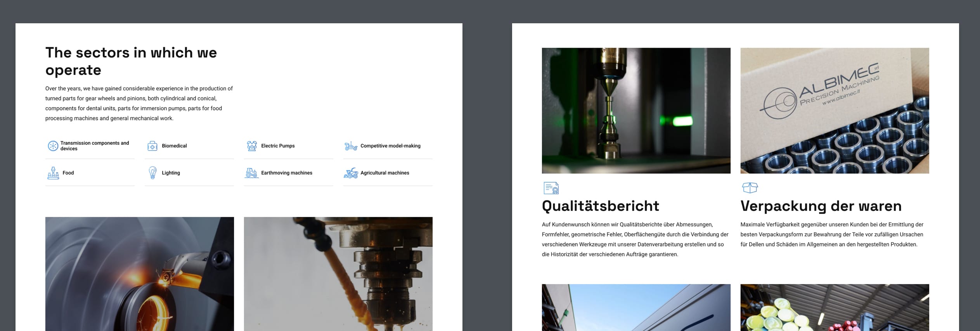The image size is (980, 331).
Task: Select the Lighting sector label
Action: (x=171, y=173)
